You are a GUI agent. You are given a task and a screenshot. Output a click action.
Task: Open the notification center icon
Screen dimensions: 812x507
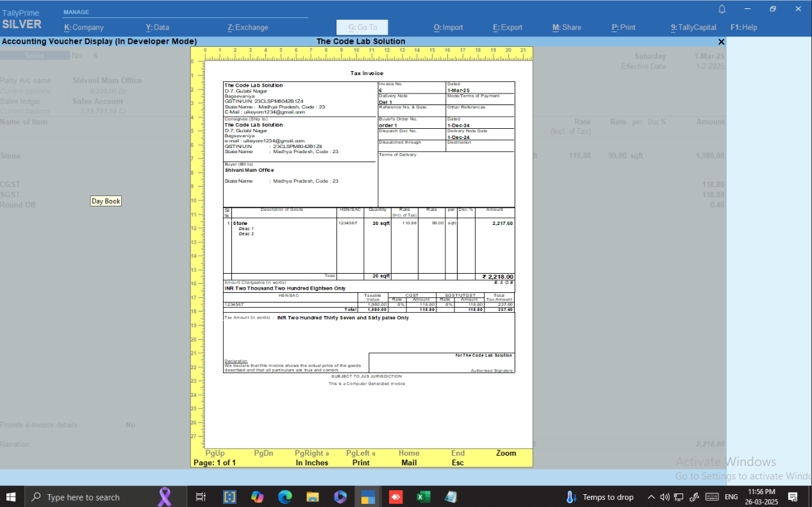(x=793, y=497)
